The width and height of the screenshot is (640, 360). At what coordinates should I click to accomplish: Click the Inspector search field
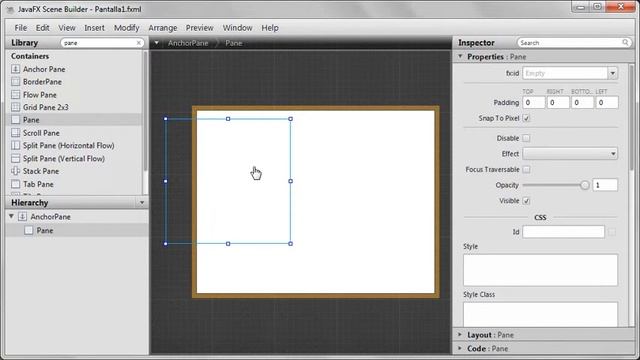click(573, 42)
